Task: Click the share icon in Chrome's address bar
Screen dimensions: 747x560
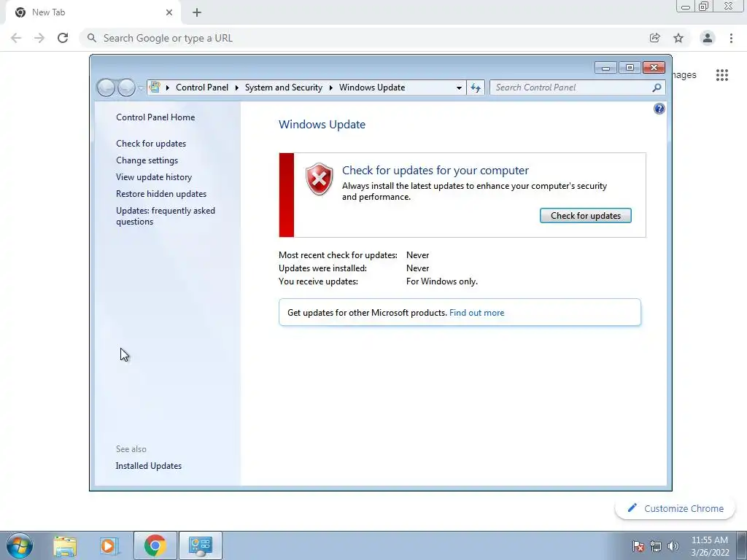Action: pos(655,38)
